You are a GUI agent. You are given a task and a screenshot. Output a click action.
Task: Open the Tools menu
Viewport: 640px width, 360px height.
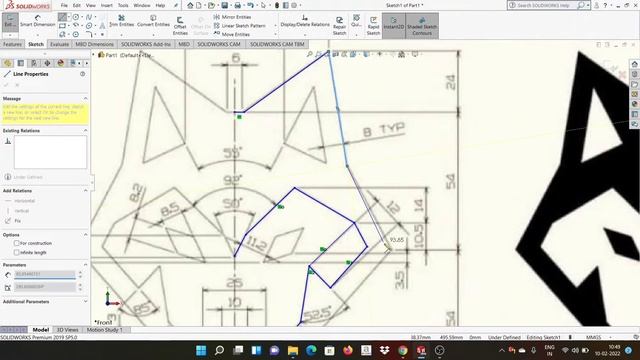click(123, 5)
